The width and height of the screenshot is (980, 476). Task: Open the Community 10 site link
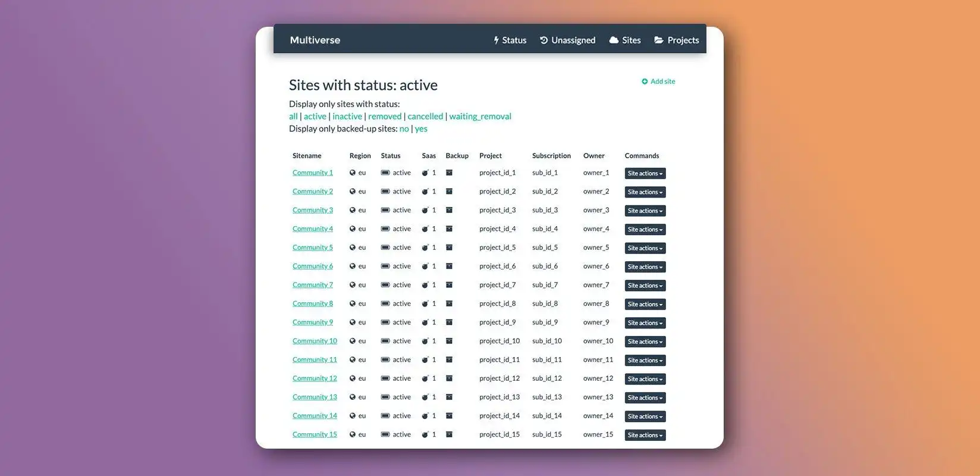315,341
